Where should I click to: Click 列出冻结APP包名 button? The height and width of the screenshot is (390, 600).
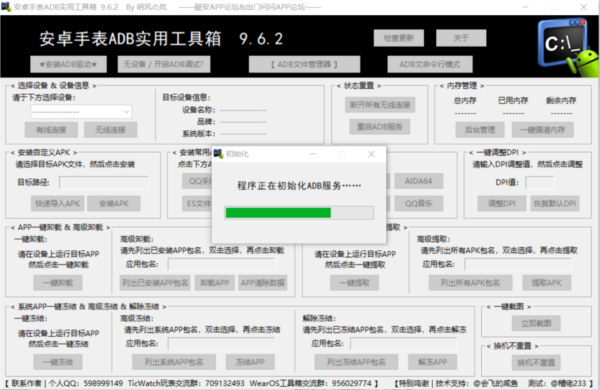pos(356,362)
